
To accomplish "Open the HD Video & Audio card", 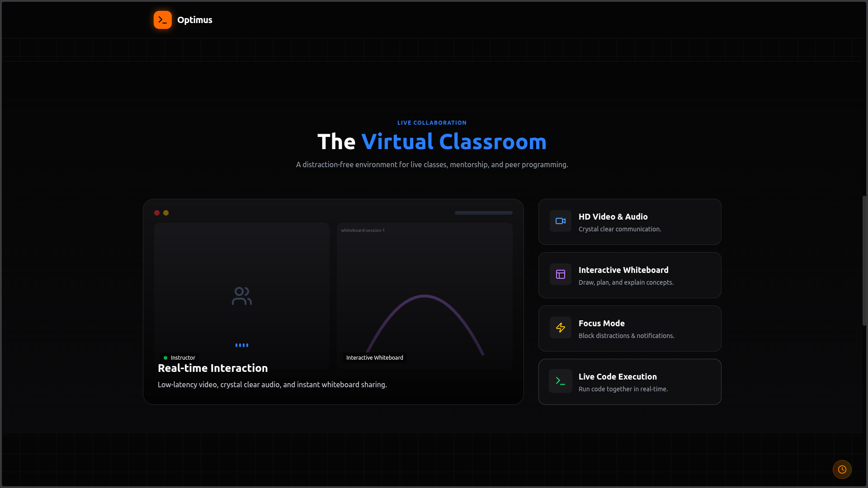I will (629, 222).
